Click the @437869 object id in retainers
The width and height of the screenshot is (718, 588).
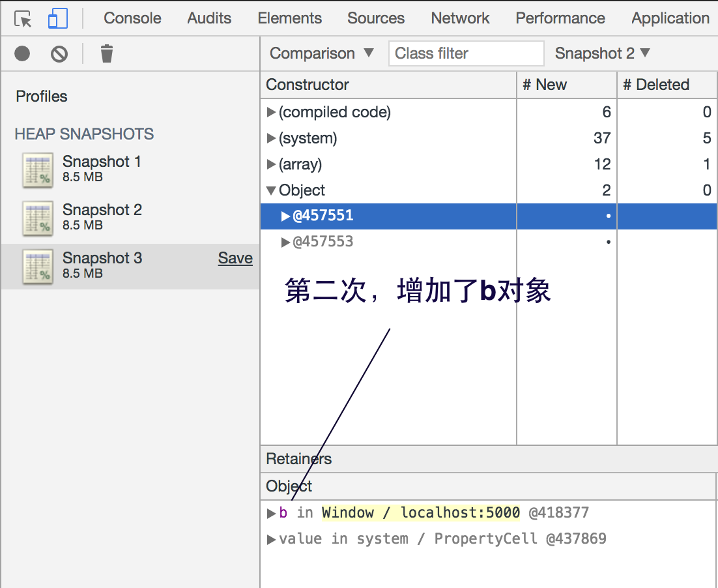[x=576, y=538]
